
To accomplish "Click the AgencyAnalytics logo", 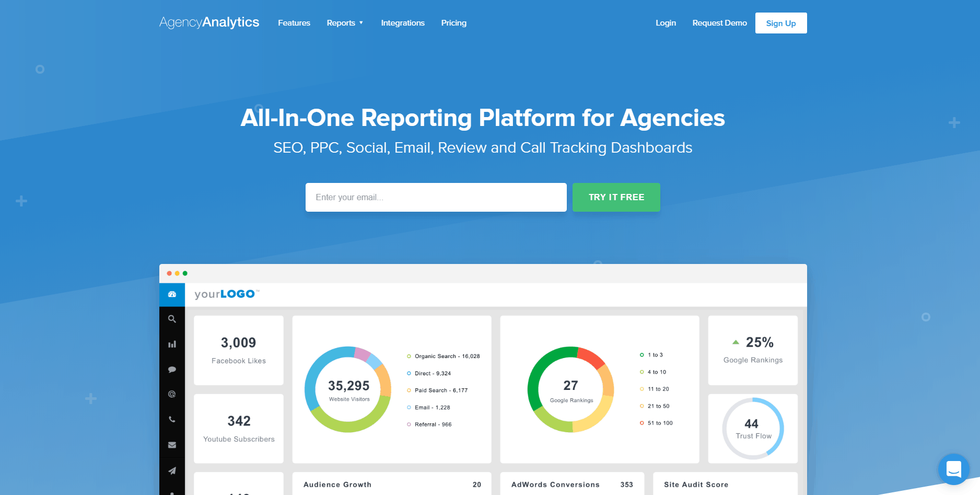I will tap(209, 22).
